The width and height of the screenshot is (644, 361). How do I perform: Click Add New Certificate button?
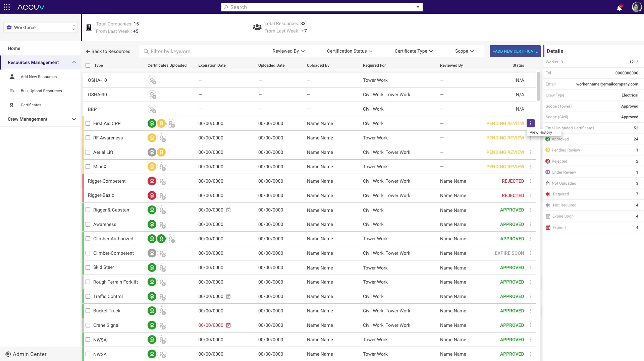click(515, 51)
